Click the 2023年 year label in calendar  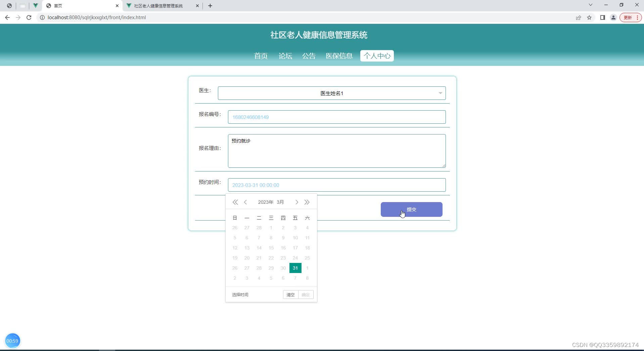coord(266,202)
